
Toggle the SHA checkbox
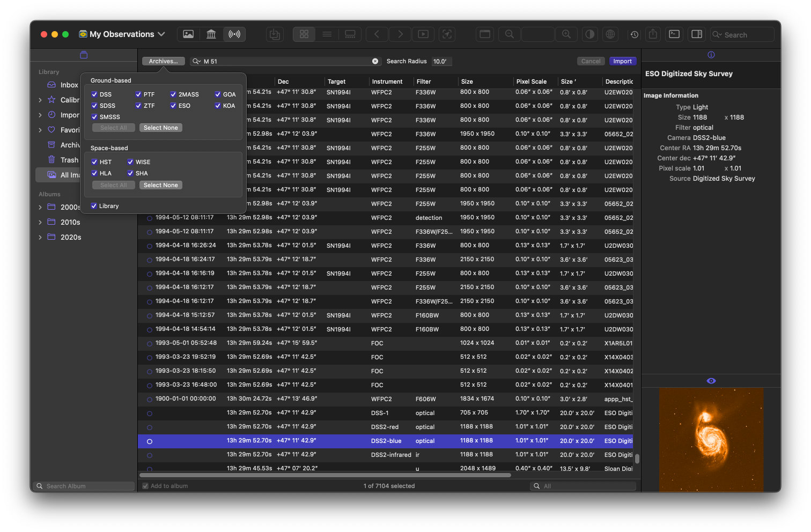(130, 173)
